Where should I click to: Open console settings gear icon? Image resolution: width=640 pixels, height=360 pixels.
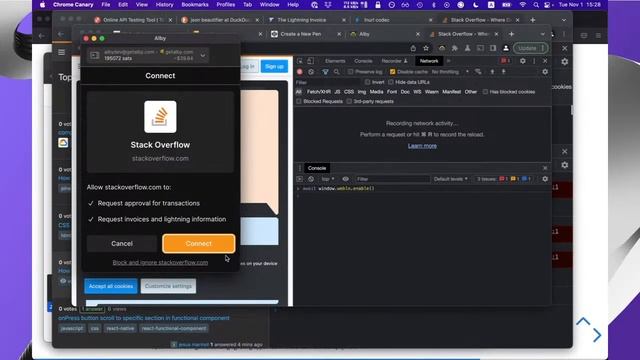pos(545,179)
